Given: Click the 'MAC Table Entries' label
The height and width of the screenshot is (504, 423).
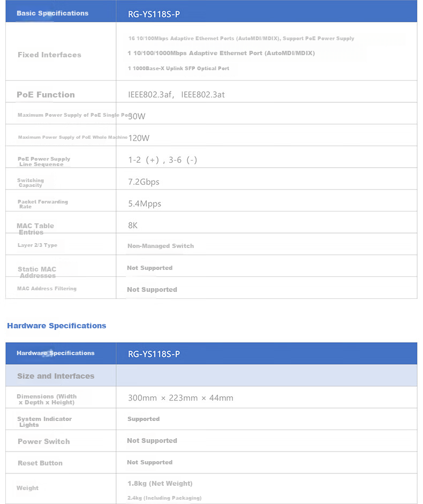Looking at the screenshot, I should (35, 229).
